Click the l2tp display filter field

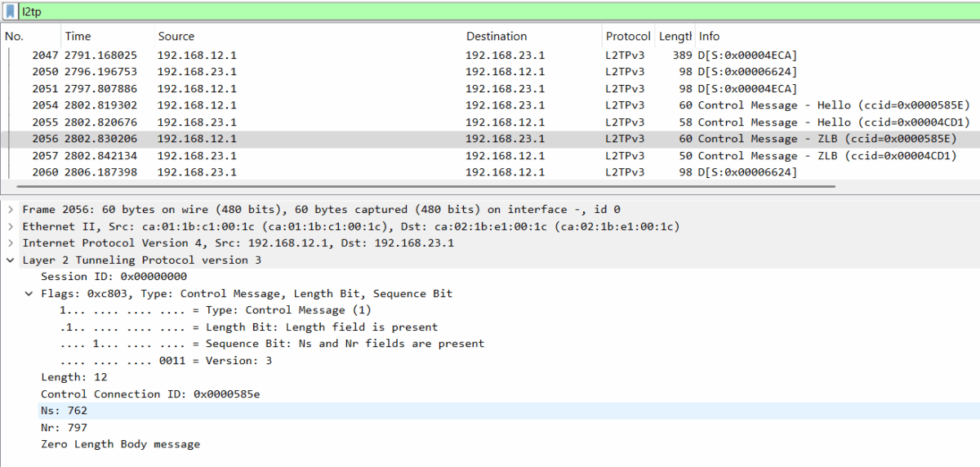[490, 11]
